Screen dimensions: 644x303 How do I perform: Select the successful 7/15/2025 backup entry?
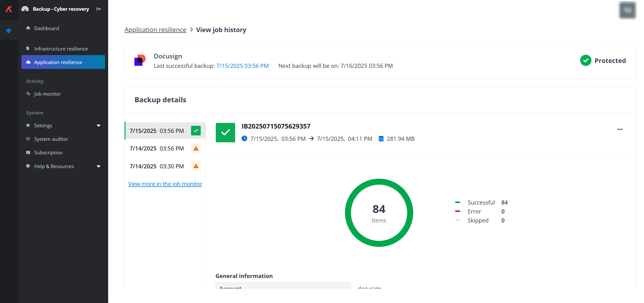158,131
